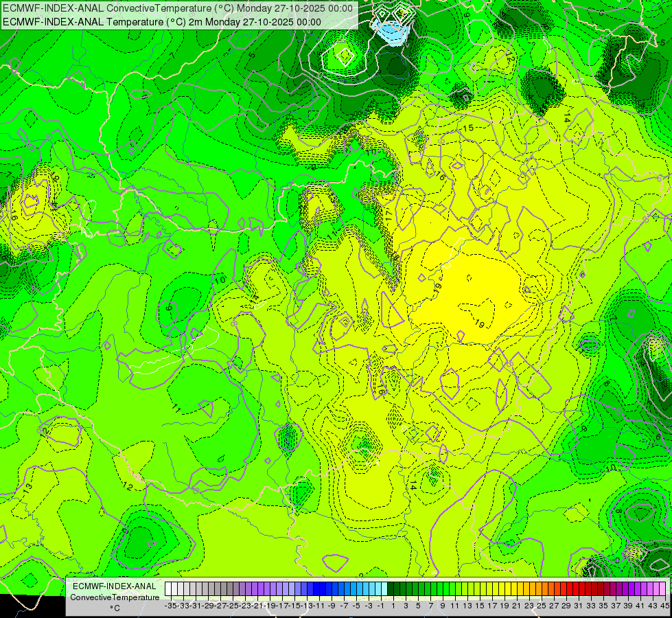Click 'ConvectiveTemperature' label in the legend
Viewport: 672px width, 618px height.
coord(115,597)
